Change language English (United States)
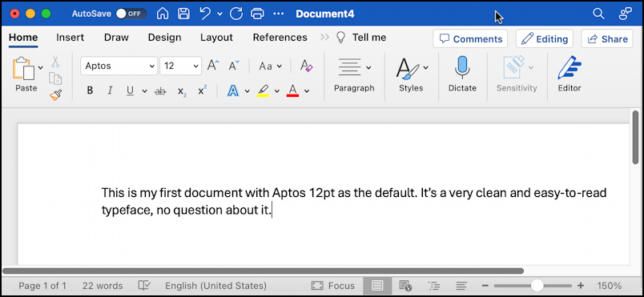This screenshot has height=297, width=644. tap(215, 286)
